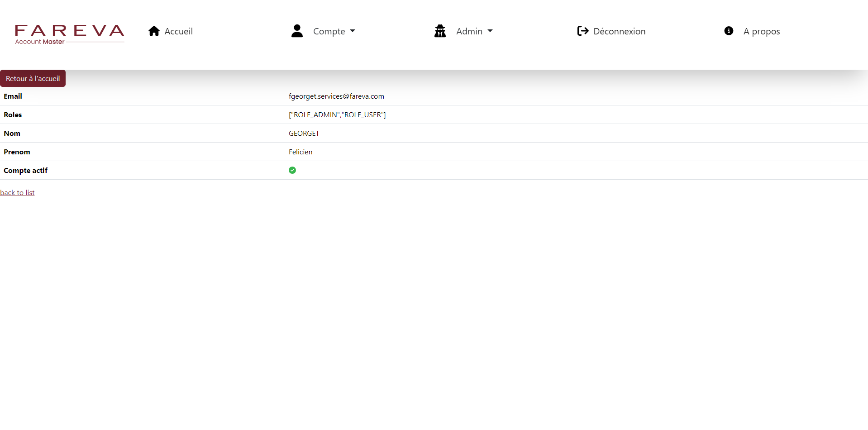The width and height of the screenshot is (868, 430).
Task: Click the info circle icon beside A propos
Action: 729,31
